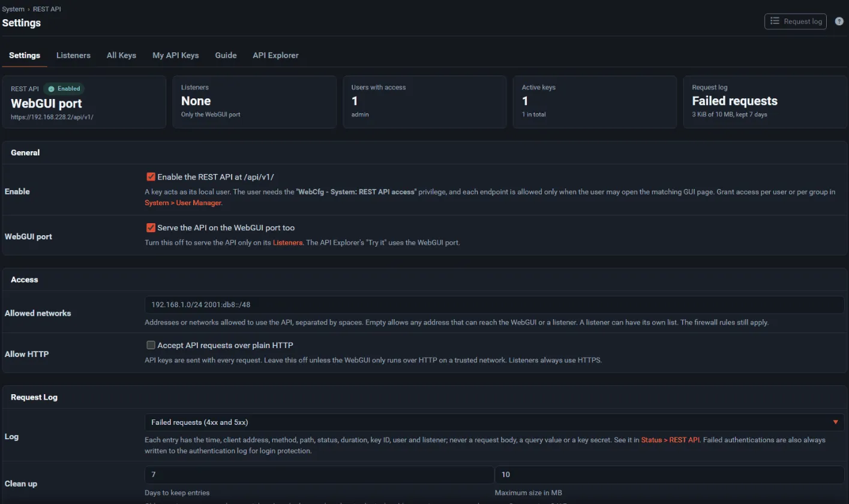Open the help question mark icon
849x504 pixels.
839,21
